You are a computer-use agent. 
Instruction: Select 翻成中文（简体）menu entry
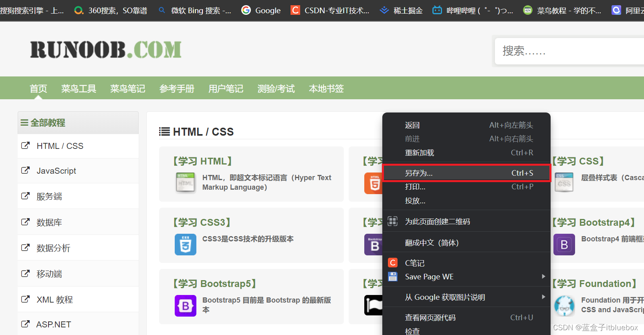point(466,243)
